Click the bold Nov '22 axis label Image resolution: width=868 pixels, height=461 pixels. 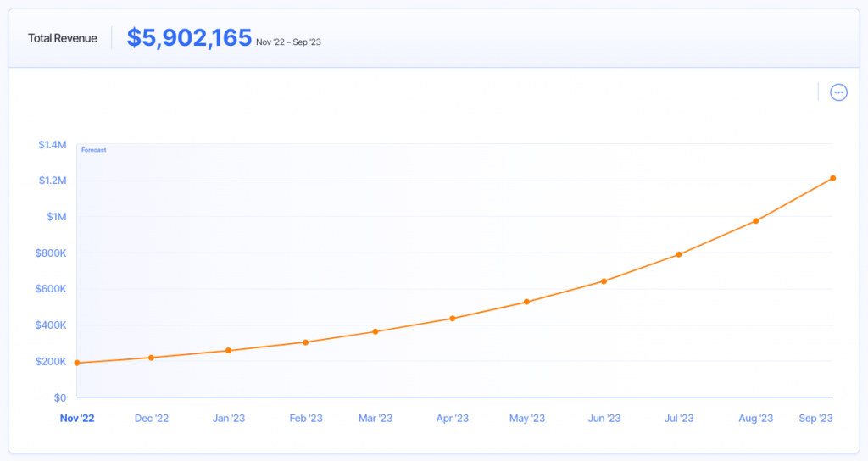(77, 418)
